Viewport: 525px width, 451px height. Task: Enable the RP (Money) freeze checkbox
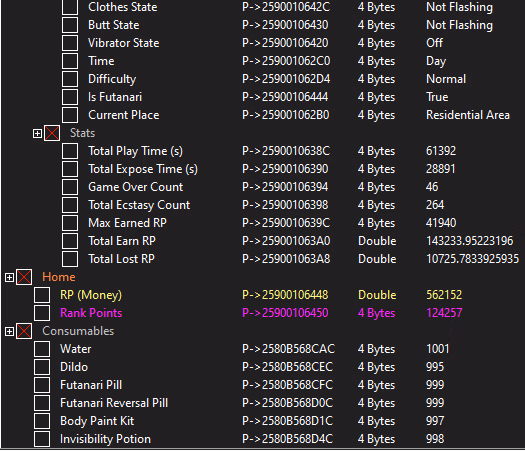(x=42, y=295)
